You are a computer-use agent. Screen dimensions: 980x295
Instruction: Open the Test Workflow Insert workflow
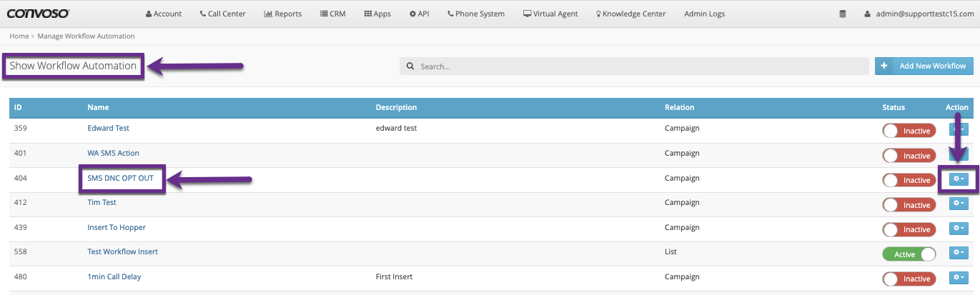122,251
